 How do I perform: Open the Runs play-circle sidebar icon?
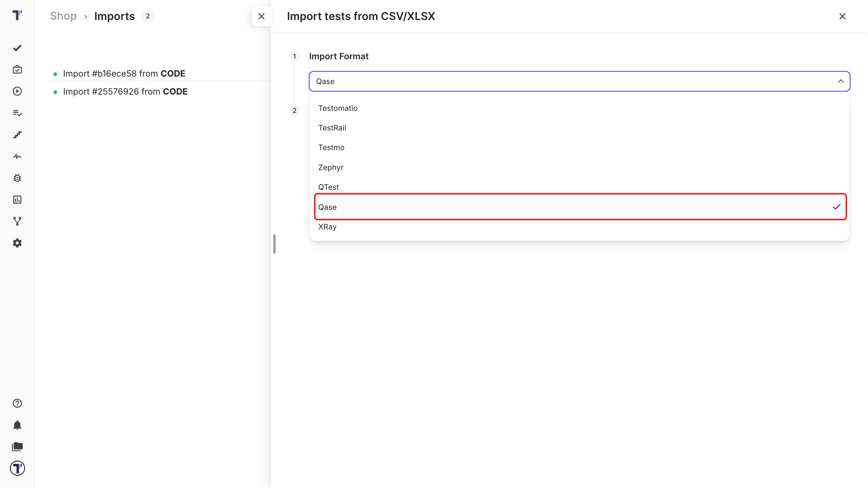coord(17,91)
